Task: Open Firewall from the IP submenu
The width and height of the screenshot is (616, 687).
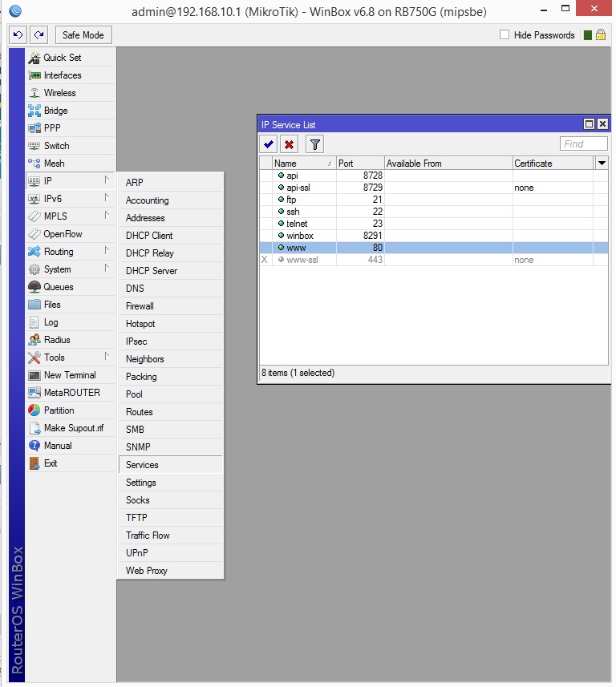Action: (171, 306)
